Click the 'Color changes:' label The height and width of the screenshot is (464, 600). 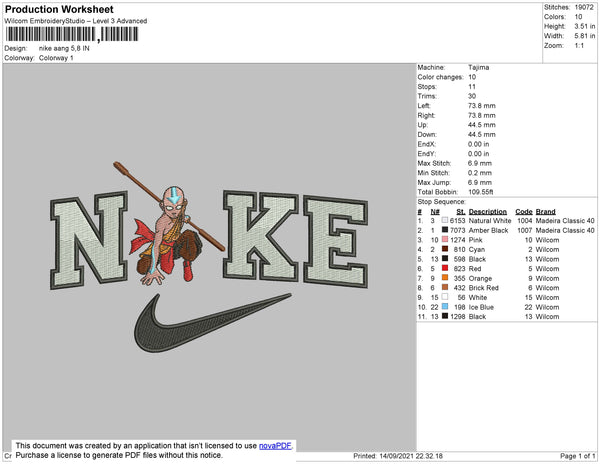tap(440, 77)
